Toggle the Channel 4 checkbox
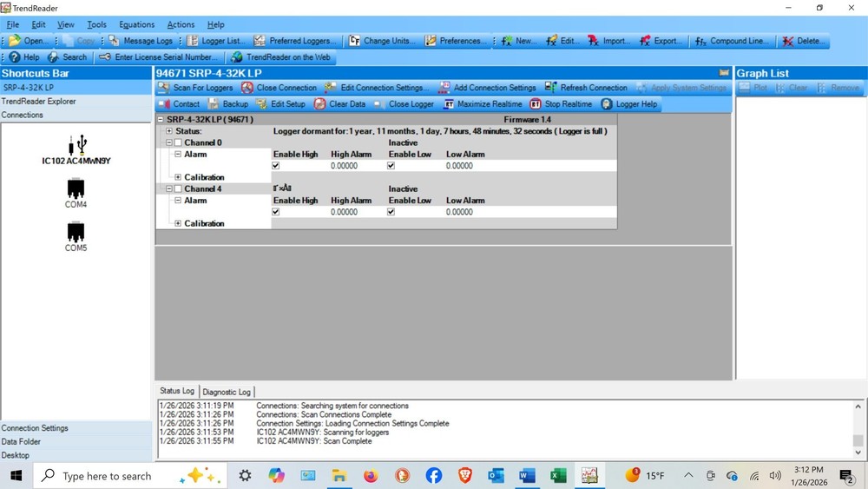Image resolution: width=868 pixels, height=489 pixels. [x=178, y=188]
